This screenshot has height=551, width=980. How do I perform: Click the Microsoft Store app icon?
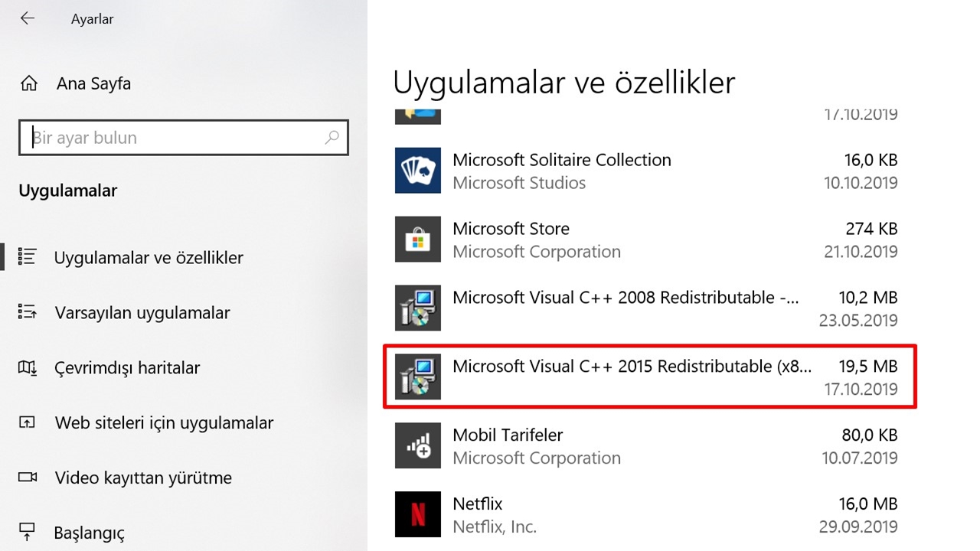click(x=417, y=239)
